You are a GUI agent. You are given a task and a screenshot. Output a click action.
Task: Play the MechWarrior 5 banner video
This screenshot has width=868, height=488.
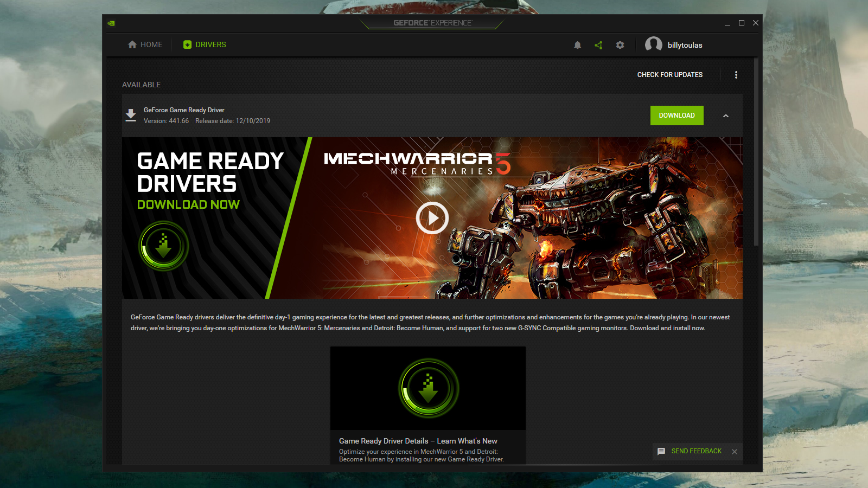(x=432, y=218)
